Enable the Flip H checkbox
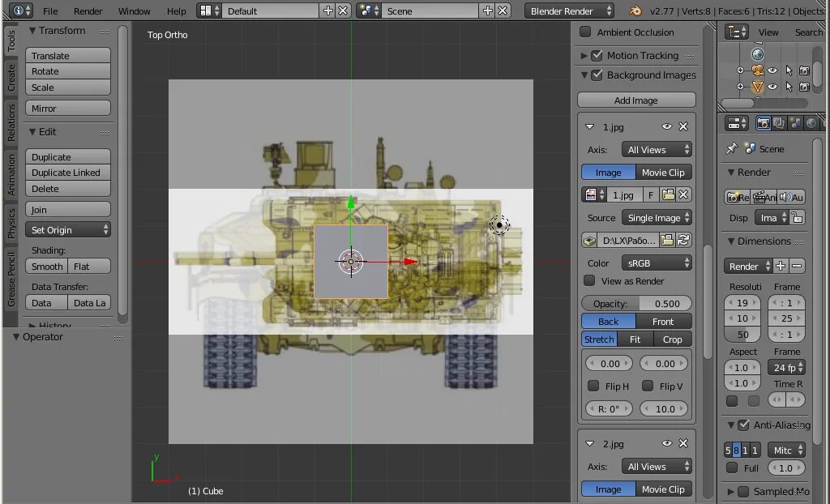 point(593,386)
